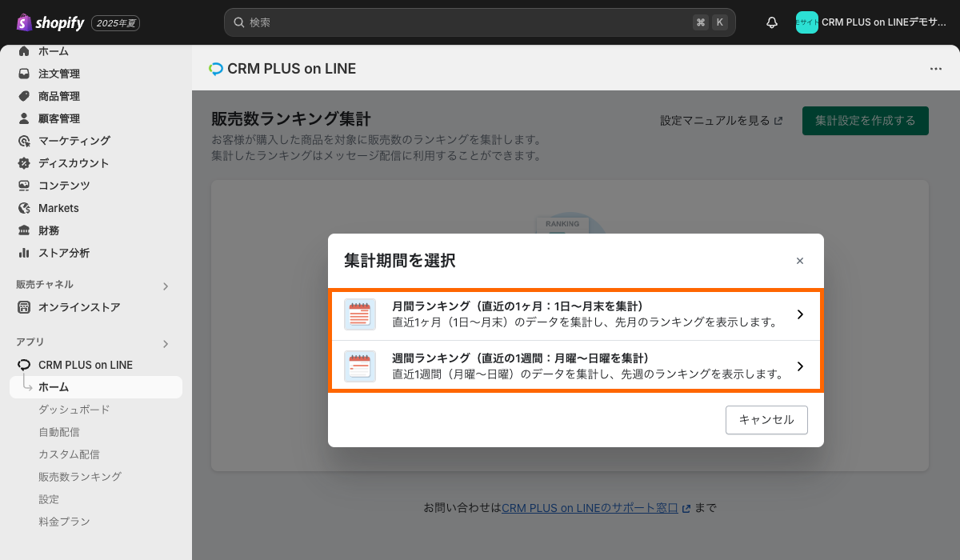Click the Shopify logo
Image resolution: width=960 pixels, height=560 pixels.
[50, 22]
